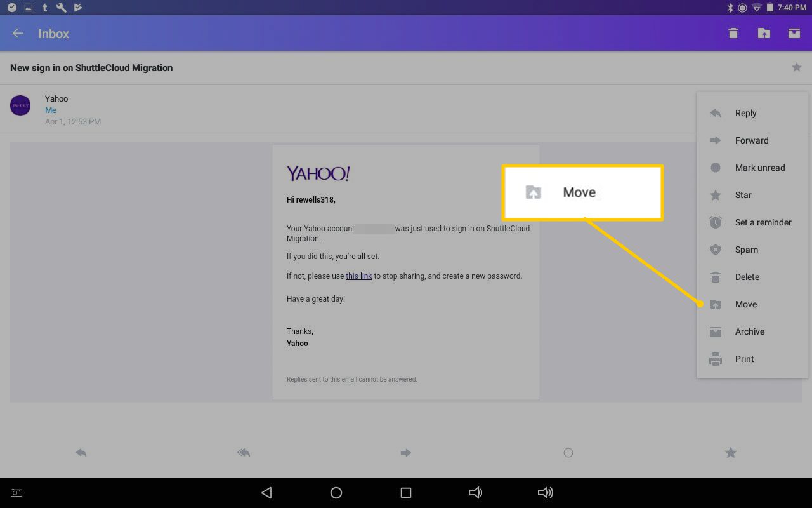Tap the play-store check status icon
This screenshot has height=508, width=812.
[x=78, y=8]
